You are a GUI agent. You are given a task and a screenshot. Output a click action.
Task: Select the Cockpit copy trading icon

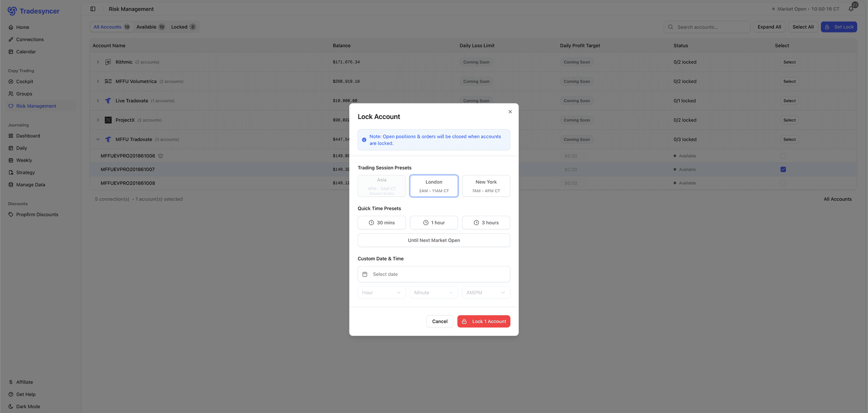(11, 81)
